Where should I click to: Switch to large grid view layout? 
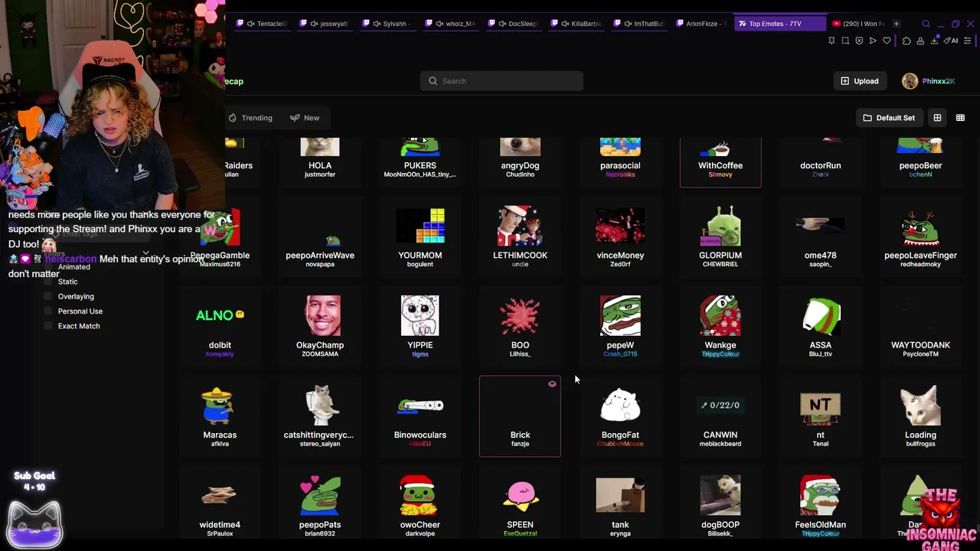coord(937,118)
